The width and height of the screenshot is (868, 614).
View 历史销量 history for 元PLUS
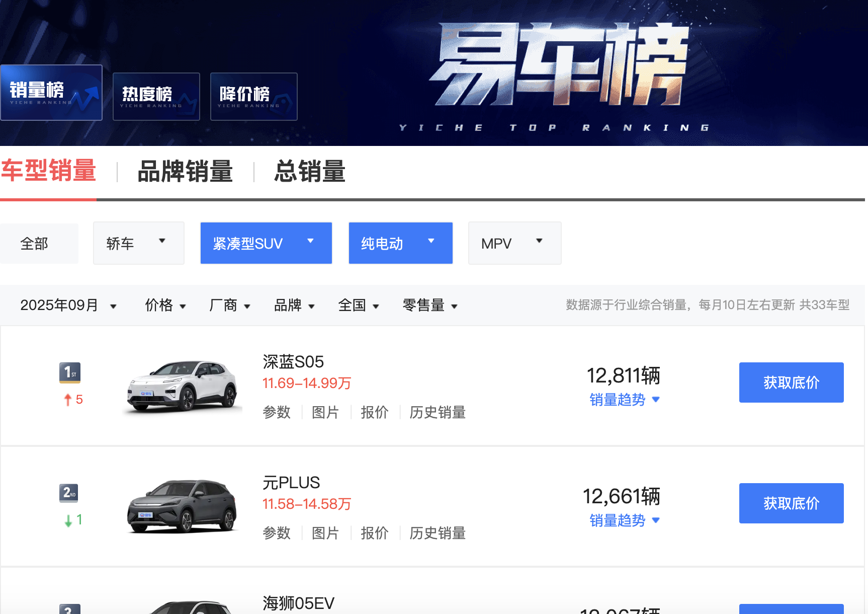[437, 533]
